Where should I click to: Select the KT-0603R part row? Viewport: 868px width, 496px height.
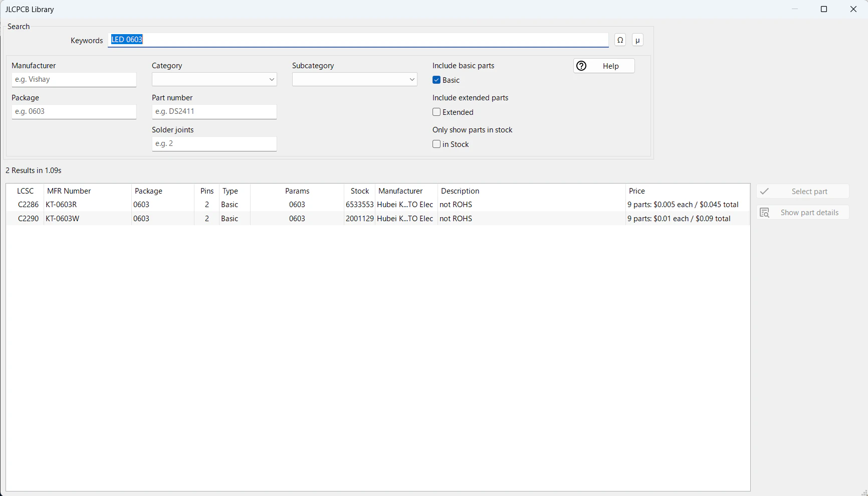[378, 205]
